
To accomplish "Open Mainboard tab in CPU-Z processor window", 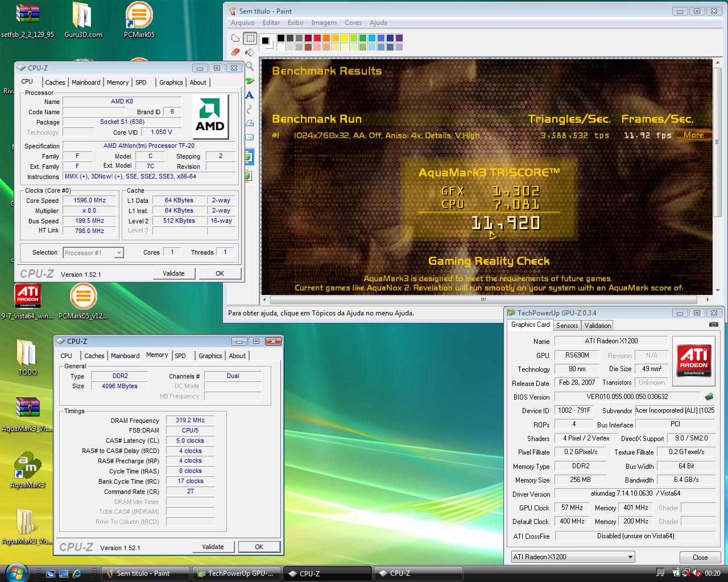I will pyautogui.click(x=86, y=82).
